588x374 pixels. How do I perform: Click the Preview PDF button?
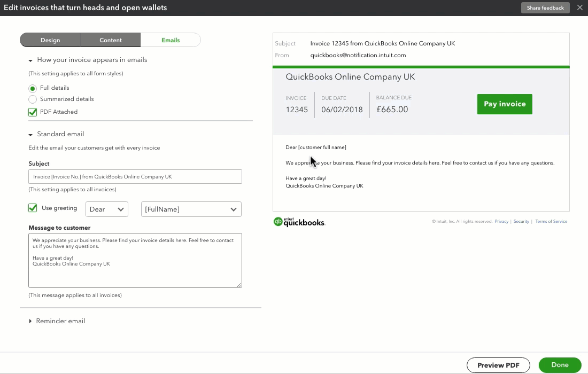(498, 365)
